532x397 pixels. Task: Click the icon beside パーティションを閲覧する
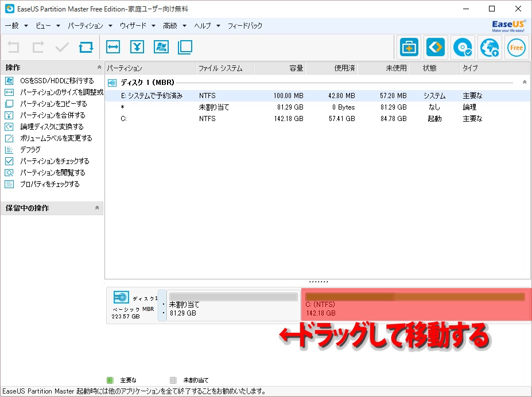pos(9,173)
